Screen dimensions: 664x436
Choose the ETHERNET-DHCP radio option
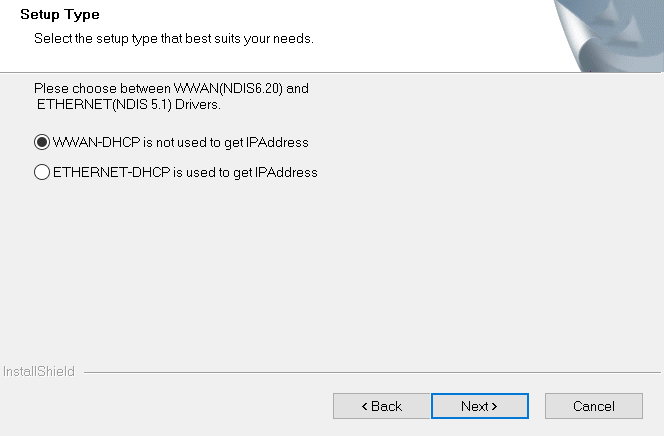point(42,172)
